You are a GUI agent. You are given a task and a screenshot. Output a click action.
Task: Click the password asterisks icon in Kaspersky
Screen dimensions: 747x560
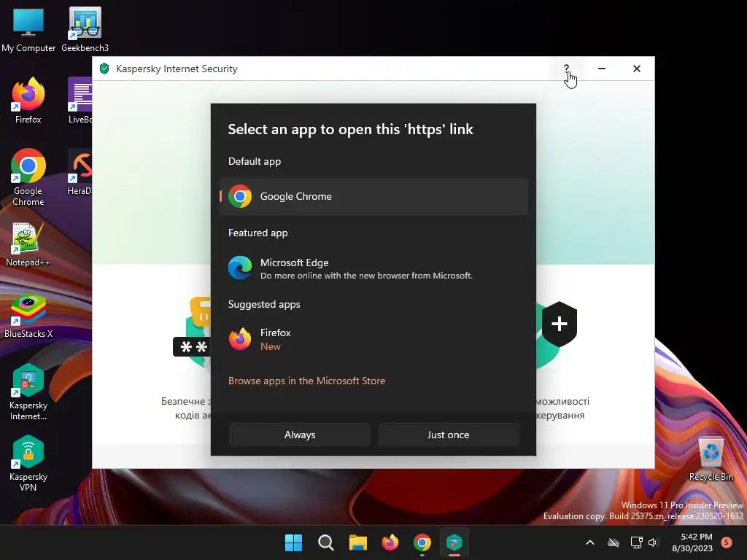tap(191, 347)
